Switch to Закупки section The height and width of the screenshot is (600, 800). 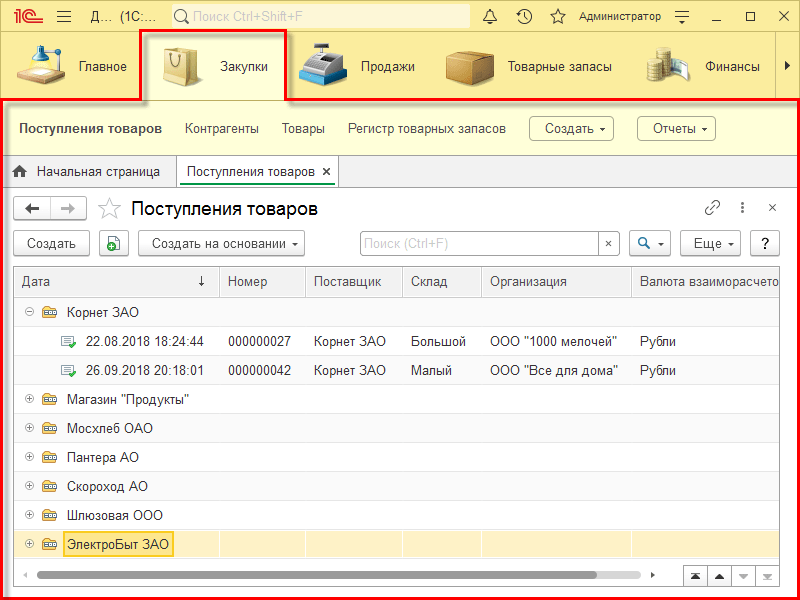[x=214, y=66]
